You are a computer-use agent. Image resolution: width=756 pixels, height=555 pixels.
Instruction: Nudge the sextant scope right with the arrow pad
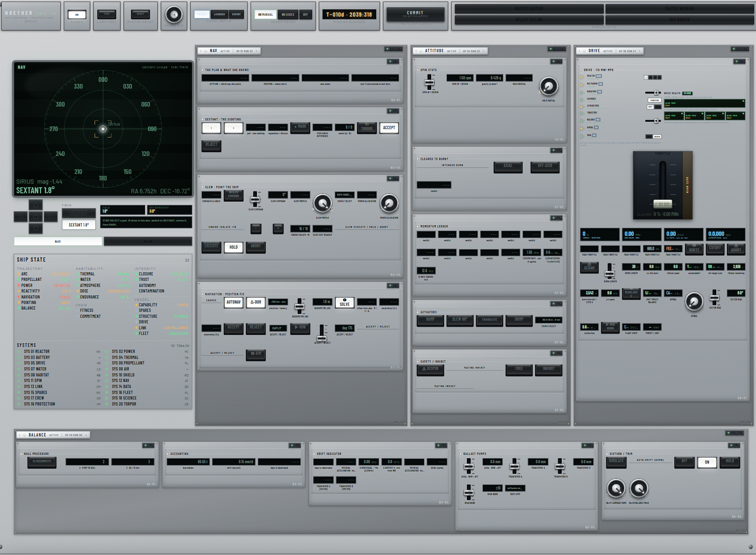click(50, 216)
